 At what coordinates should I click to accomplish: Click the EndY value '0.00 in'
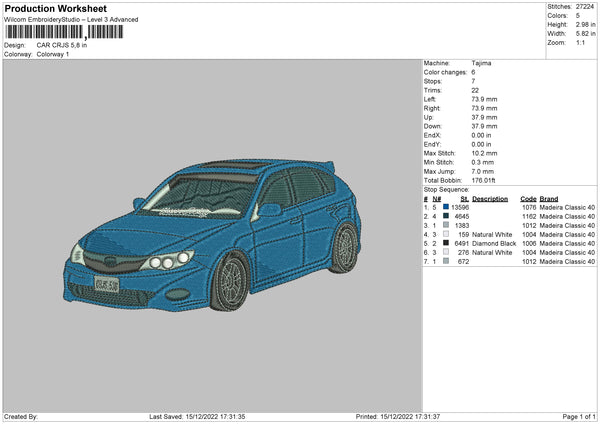pos(481,144)
